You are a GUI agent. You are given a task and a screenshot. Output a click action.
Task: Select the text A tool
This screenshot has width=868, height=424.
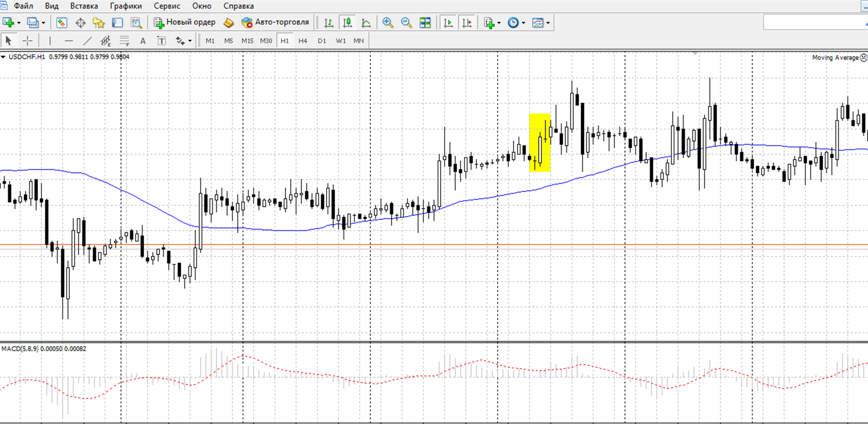pos(143,41)
